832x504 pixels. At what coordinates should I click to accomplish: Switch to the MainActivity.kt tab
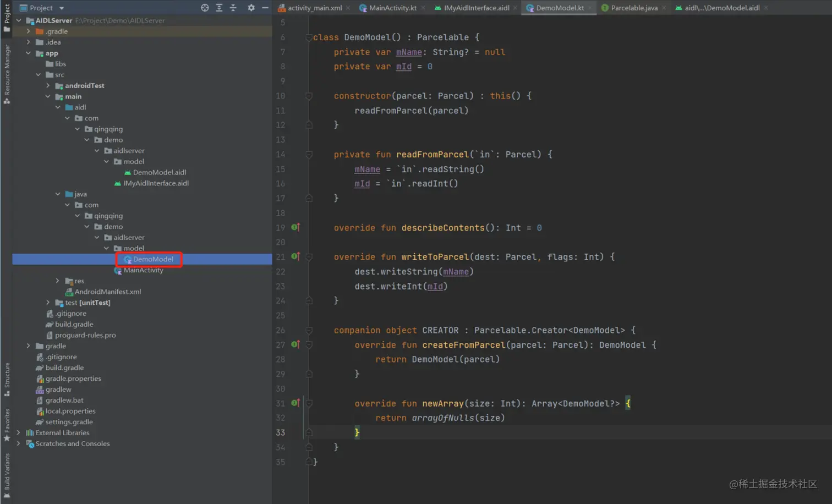[392, 8]
